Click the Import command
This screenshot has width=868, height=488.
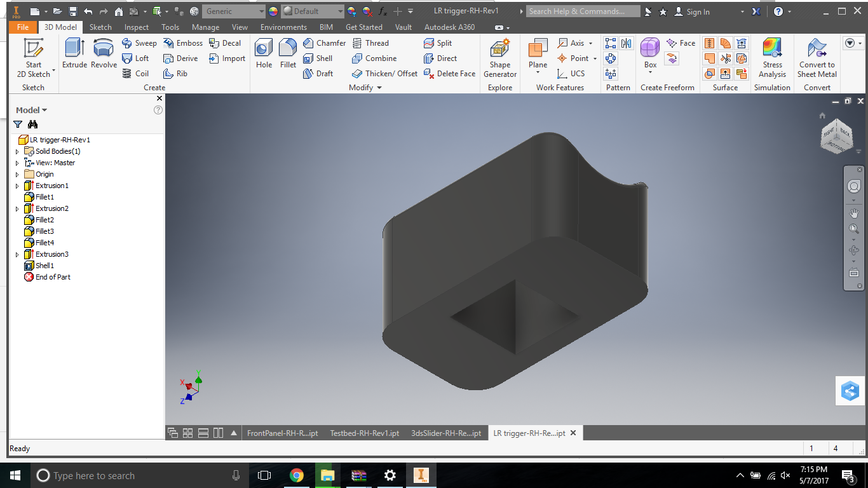[227, 58]
